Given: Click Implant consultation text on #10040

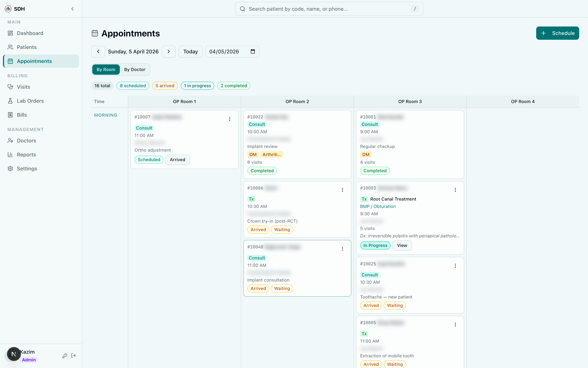Looking at the screenshot, I should (x=268, y=280).
